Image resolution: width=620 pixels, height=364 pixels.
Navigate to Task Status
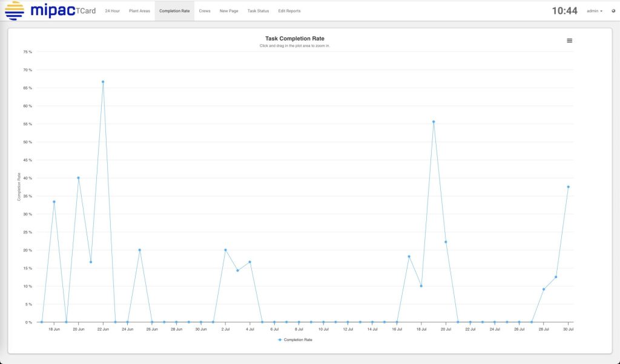click(258, 11)
